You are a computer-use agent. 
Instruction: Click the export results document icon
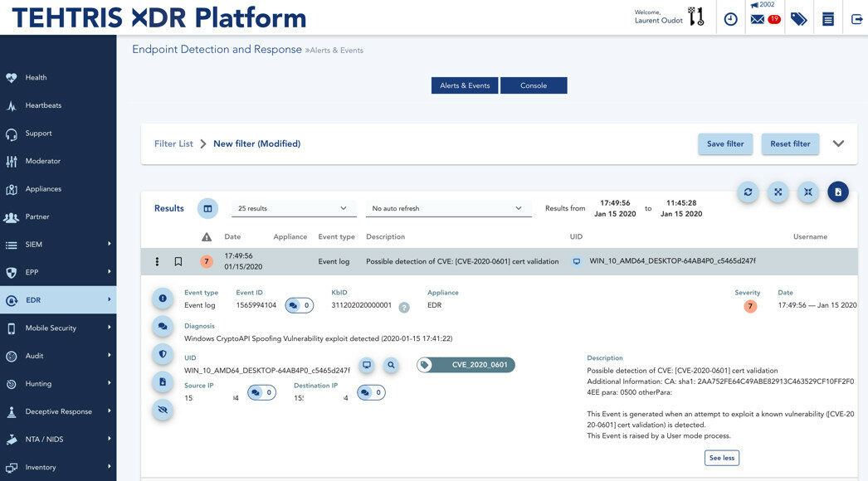[838, 192]
